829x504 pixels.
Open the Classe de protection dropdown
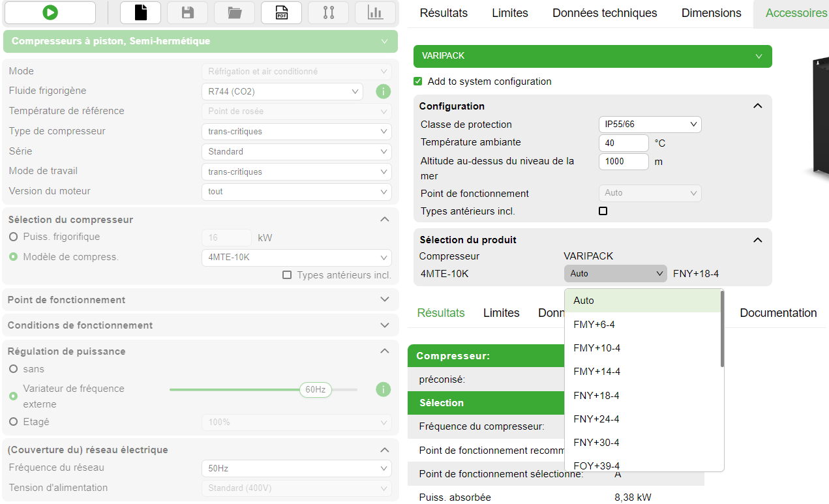(650, 124)
